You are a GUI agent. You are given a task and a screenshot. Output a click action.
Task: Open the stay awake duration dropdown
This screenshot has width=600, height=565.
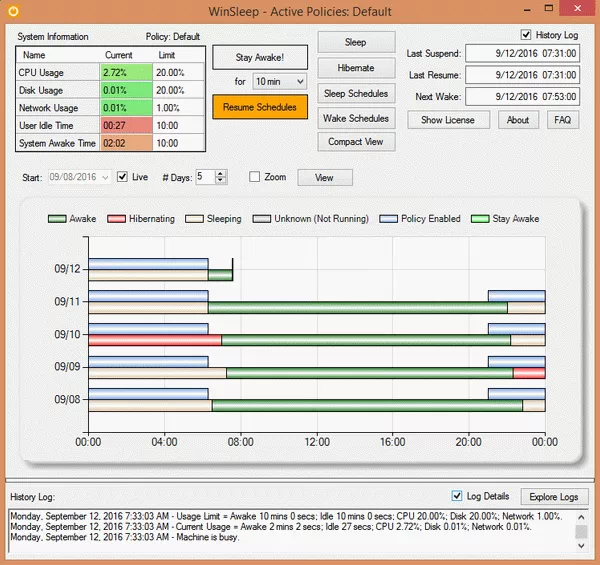pyautogui.click(x=300, y=81)
